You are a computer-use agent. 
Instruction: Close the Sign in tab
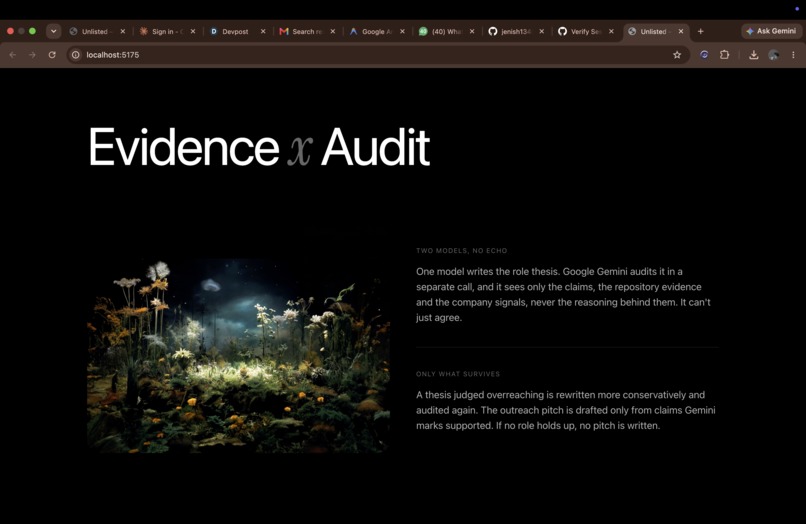(x=193, y=31)
